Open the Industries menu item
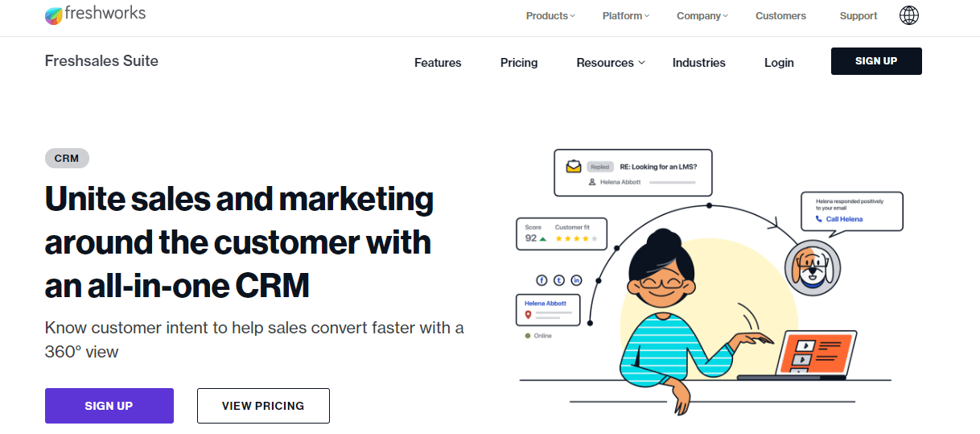 click(x=699, y=63)
